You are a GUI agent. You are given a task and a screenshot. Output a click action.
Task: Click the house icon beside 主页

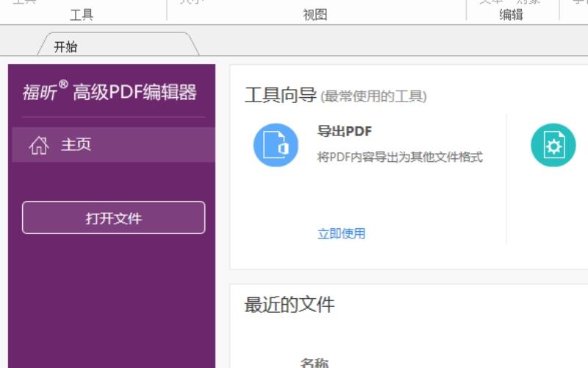coord(39,145)
